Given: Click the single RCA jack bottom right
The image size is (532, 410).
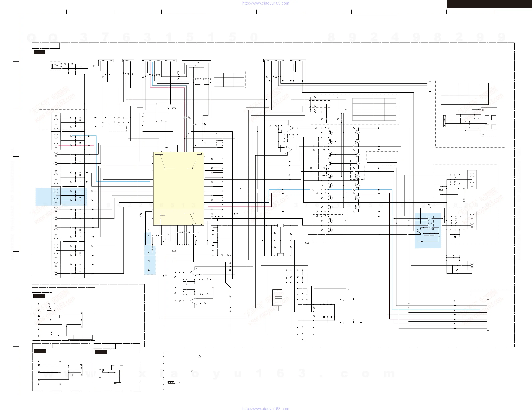Looking at the screenshot, I should 472,265.
